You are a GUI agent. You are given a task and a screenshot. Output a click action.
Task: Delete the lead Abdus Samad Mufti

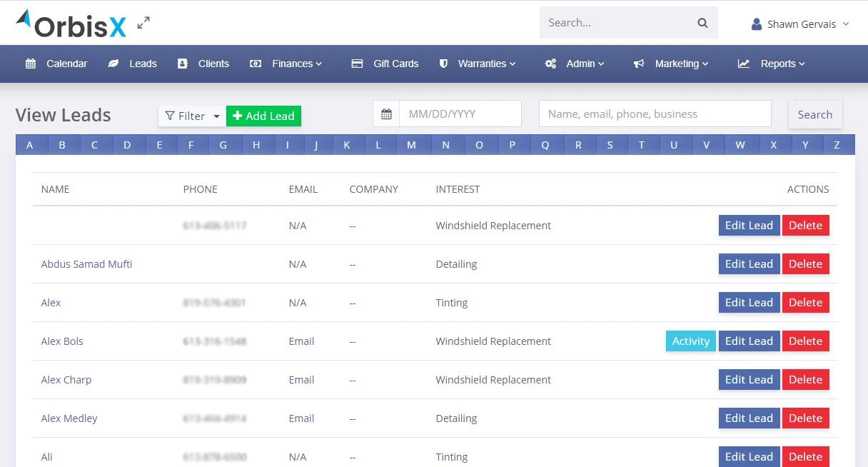click(x=806, y=263)
